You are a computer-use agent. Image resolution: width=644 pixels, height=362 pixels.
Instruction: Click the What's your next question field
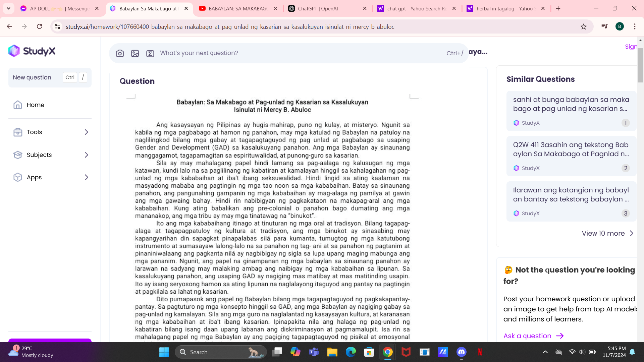coord(288,53)
